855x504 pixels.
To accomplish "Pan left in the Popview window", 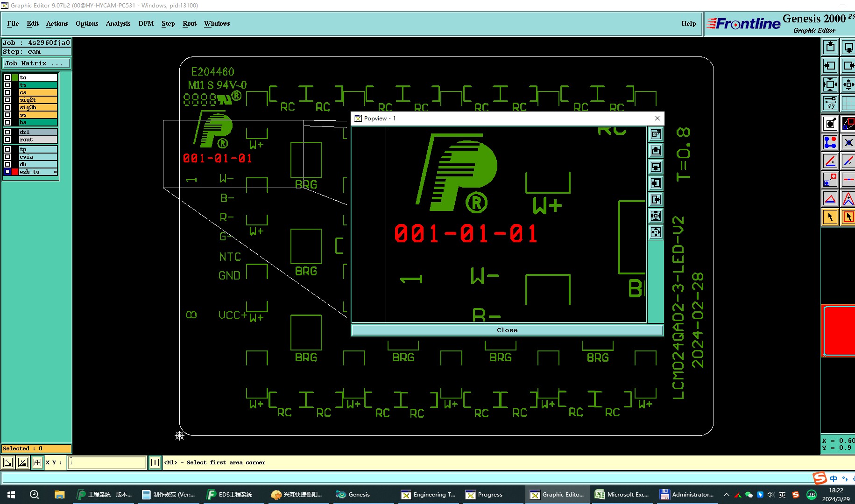I will tap(656, 183).
